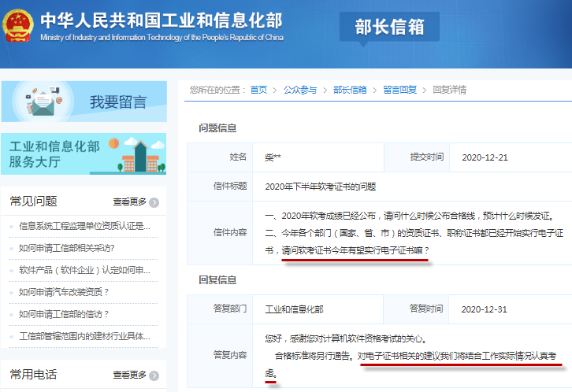Go to 公众参与 in breadcrumb

coord(300,90)
